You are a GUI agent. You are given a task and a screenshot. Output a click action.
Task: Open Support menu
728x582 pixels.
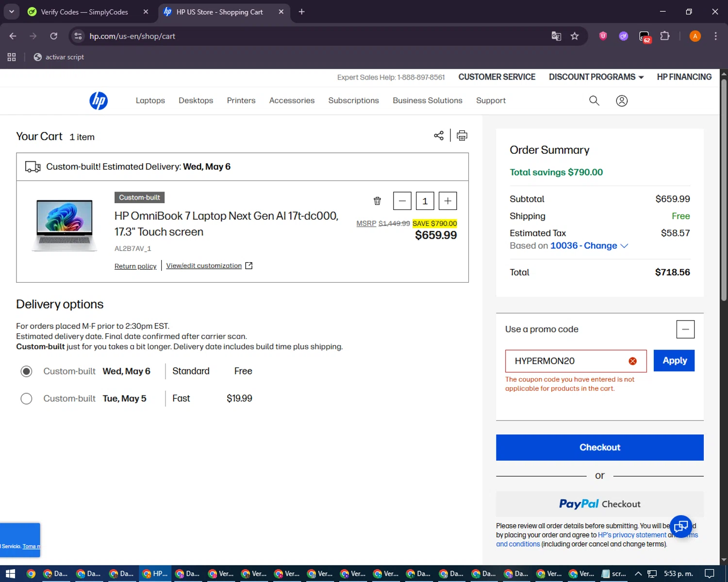pyautogui.click(x=491, y=100)
